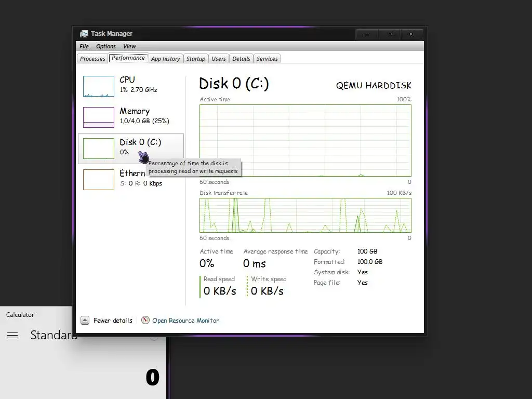Maximize the Task Manager window

[390, 34]
